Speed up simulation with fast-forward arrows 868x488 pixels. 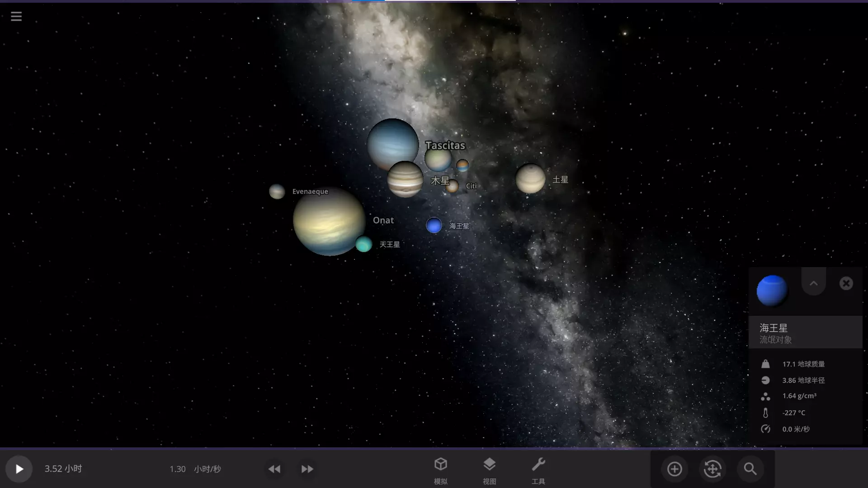pyautogui.click(x=307, y=469)
